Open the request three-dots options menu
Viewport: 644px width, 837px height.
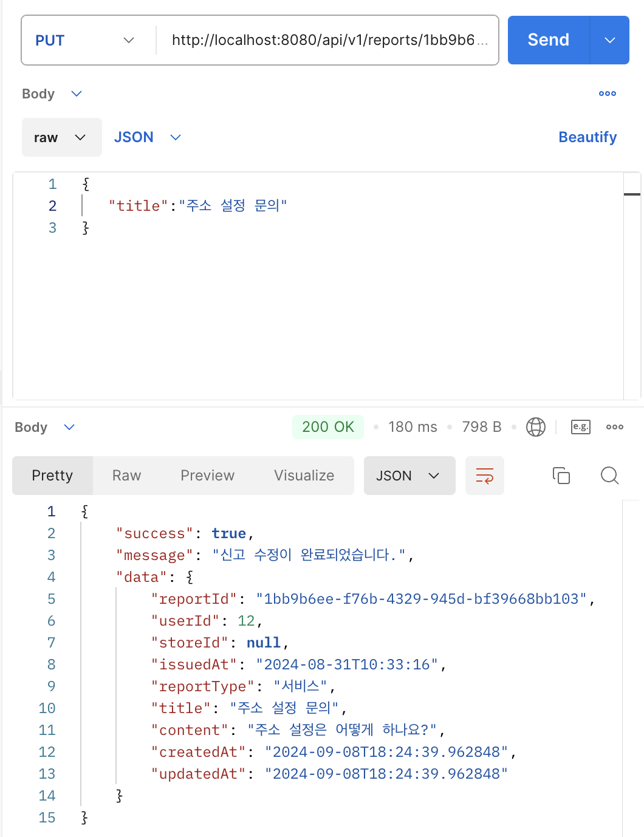[x=607, y=94]
